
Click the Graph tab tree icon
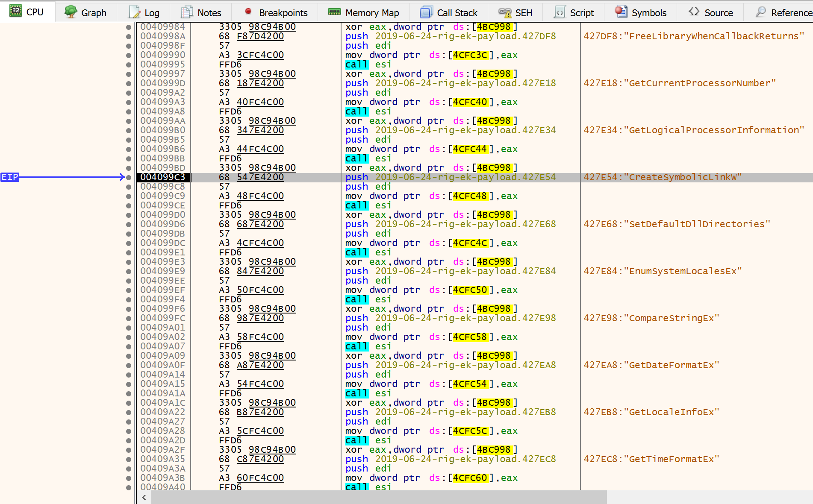click(71, 12)
